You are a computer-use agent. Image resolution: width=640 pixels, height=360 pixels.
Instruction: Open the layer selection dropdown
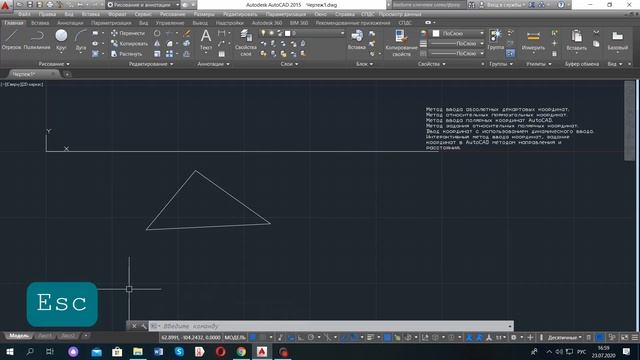point(303,33)
